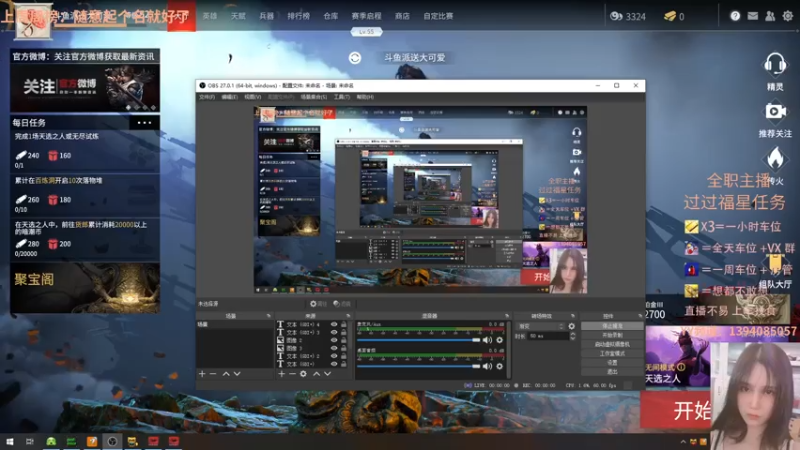Viewport: 800px width, 450px height.
Task: Click the orange question-mark taskbar app
Action: pyautogui.click(x=92, y=441)
